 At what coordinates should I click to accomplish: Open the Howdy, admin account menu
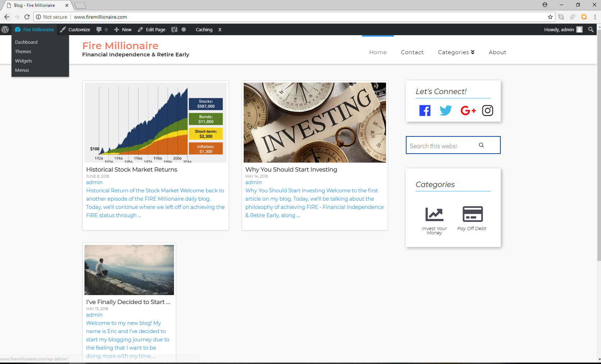(x=563, y=29)
